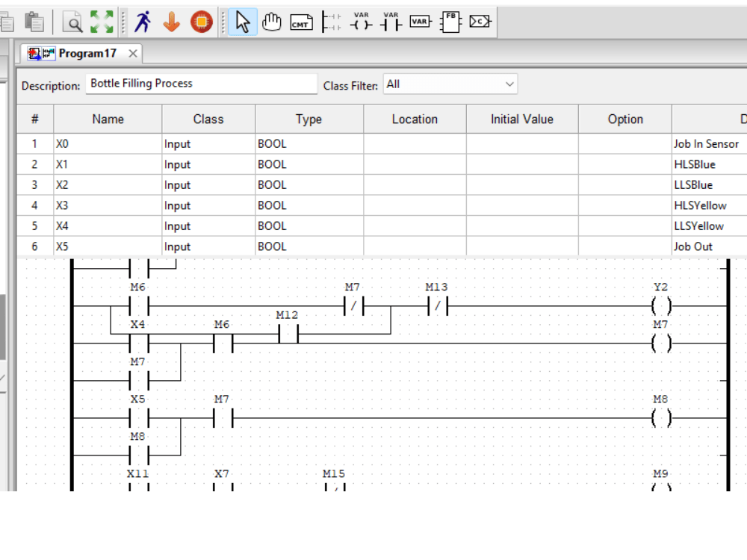Select the pointer/selection tool
The image size is (747, 560).
(243, 22)
